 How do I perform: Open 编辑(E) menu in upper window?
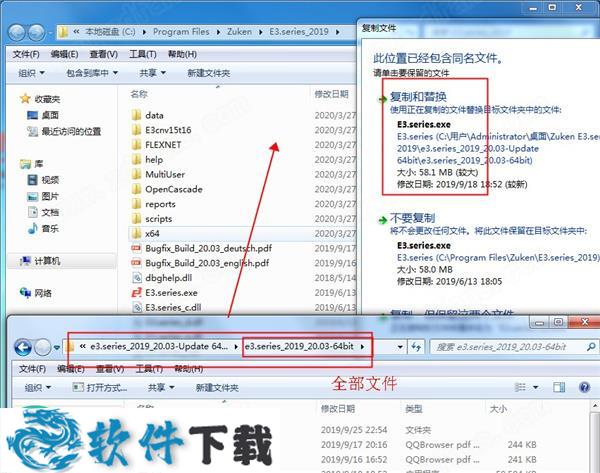pyautogui.click(x=64, y=54)
